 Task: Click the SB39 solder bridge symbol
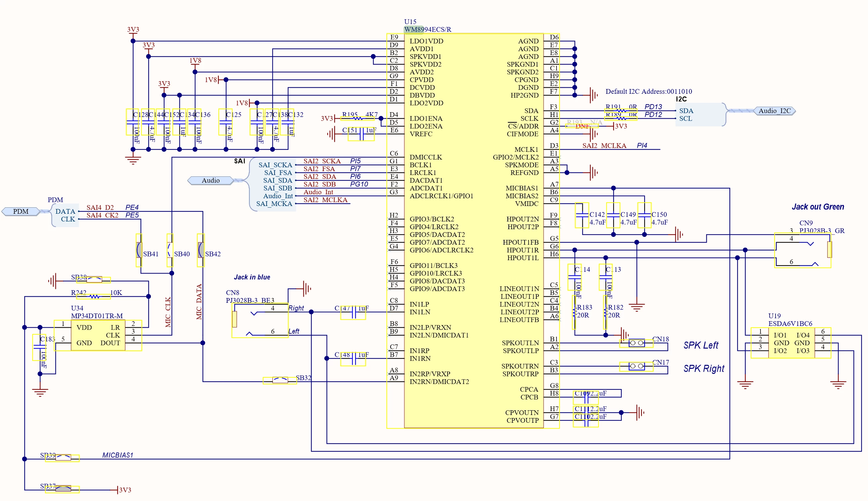pos(63,458)
